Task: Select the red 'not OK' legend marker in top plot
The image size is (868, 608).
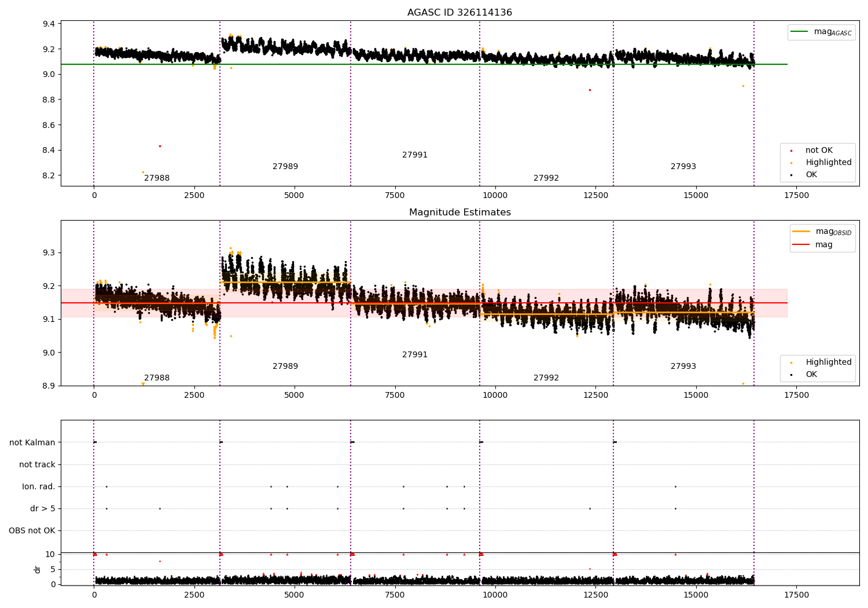Action: pos(791,151)
